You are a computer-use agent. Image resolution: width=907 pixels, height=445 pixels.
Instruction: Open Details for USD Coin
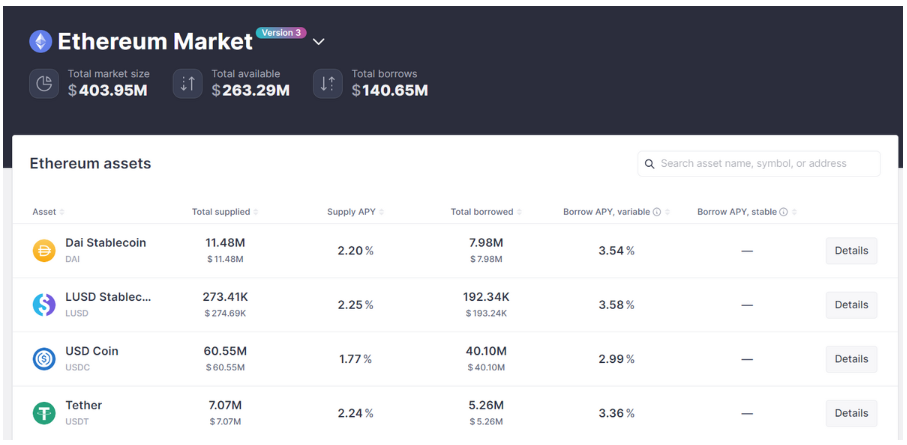(851, 359)
